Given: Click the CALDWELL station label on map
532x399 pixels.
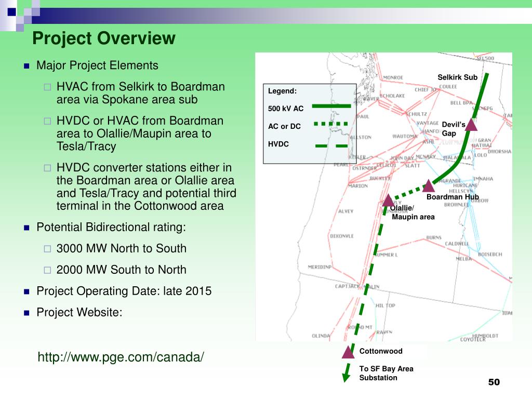Looking at the screenshot, I should click(457, 244).
